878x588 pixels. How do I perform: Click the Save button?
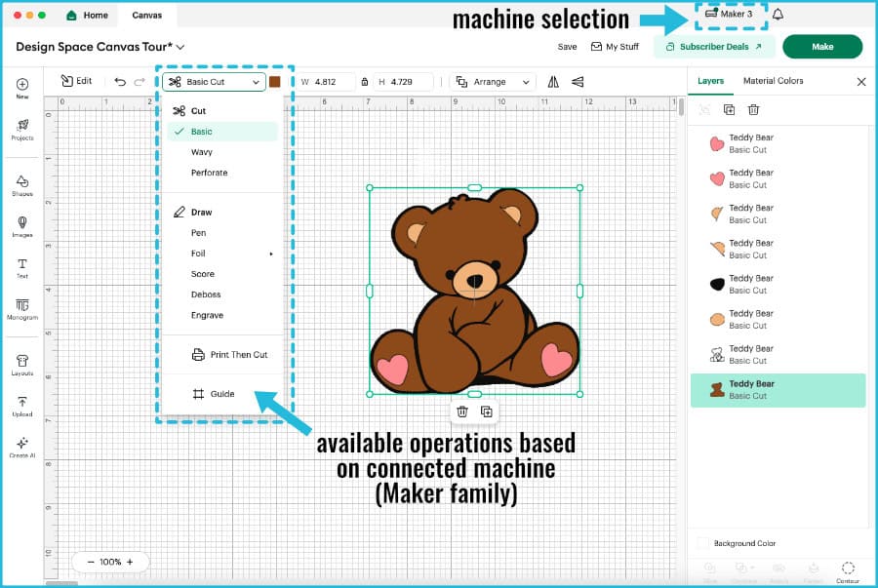point(567,47)
